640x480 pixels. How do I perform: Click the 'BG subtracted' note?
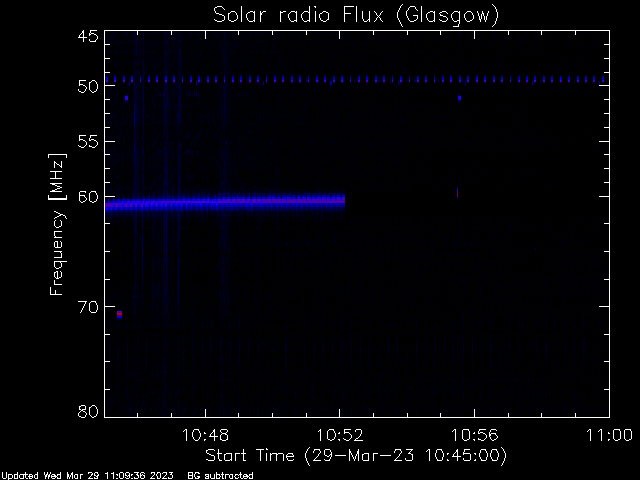click(x=220, y=476)
